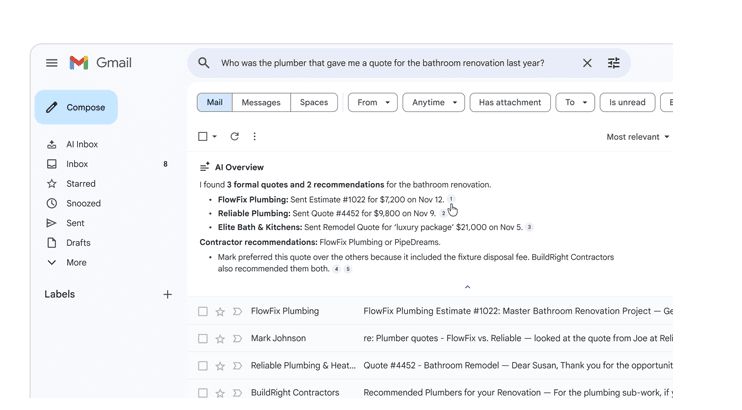Screen dimensions: 742x410
Task: Open the main menu hamburger icon
Action: point(52,63)
